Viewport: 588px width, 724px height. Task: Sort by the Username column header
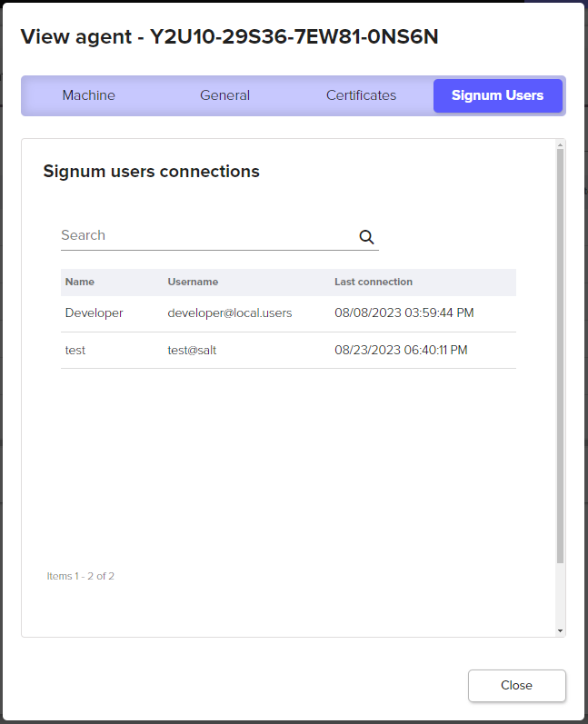point(193,282)
